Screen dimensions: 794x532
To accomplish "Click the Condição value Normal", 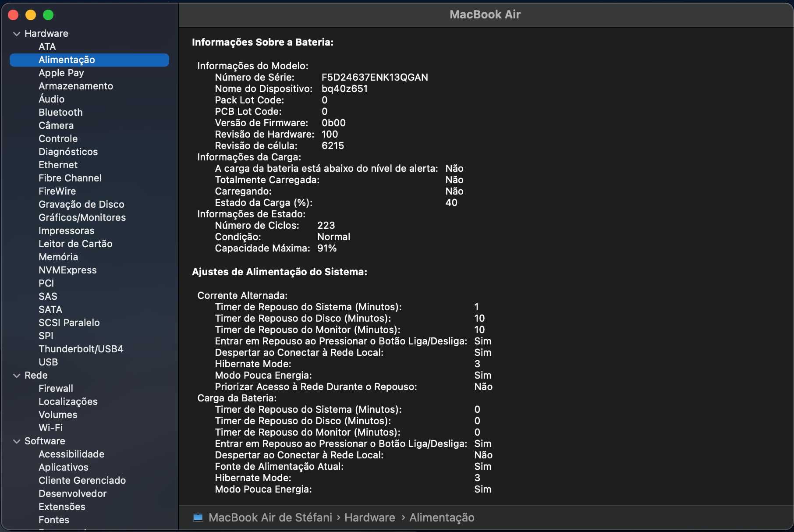I will (x=333, y=237).
